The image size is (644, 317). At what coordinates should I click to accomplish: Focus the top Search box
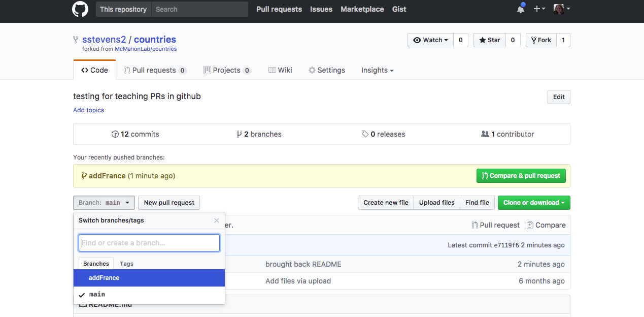click(200, 9)
